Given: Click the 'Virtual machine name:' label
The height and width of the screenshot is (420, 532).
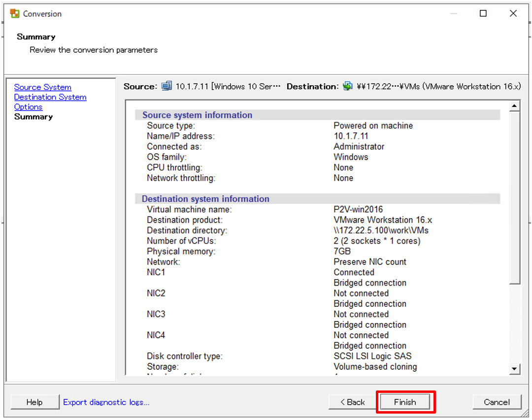Looking at the screenshot, I should click(x=189, y=209).
